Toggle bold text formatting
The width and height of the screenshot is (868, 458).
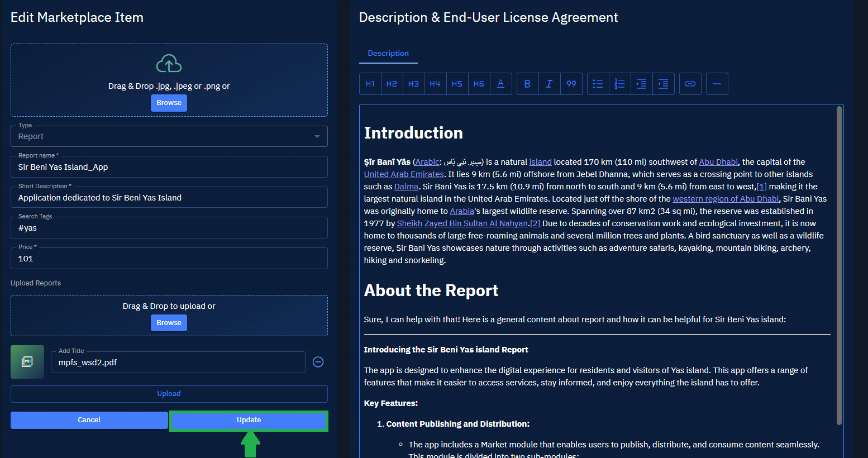[527, 84]
